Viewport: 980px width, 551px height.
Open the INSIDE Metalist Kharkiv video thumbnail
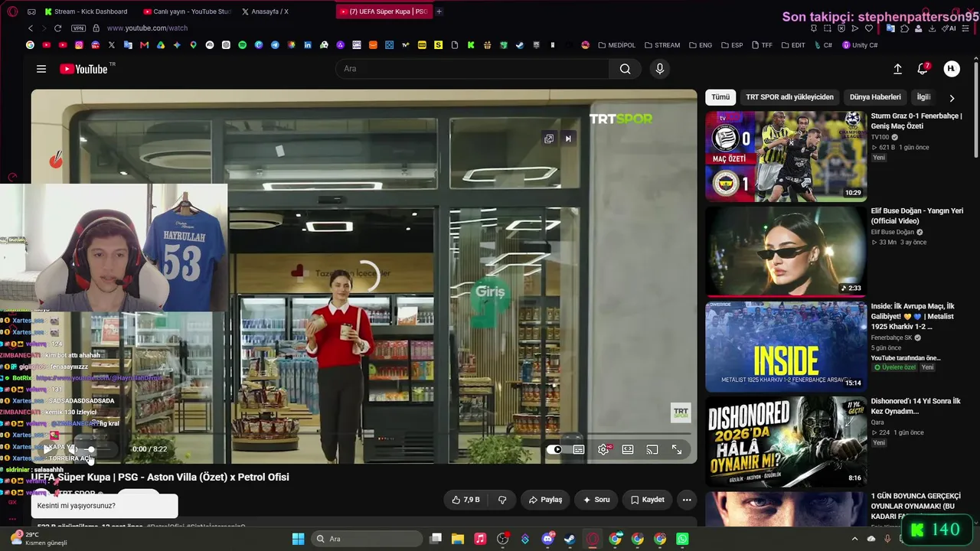(786, 346)
